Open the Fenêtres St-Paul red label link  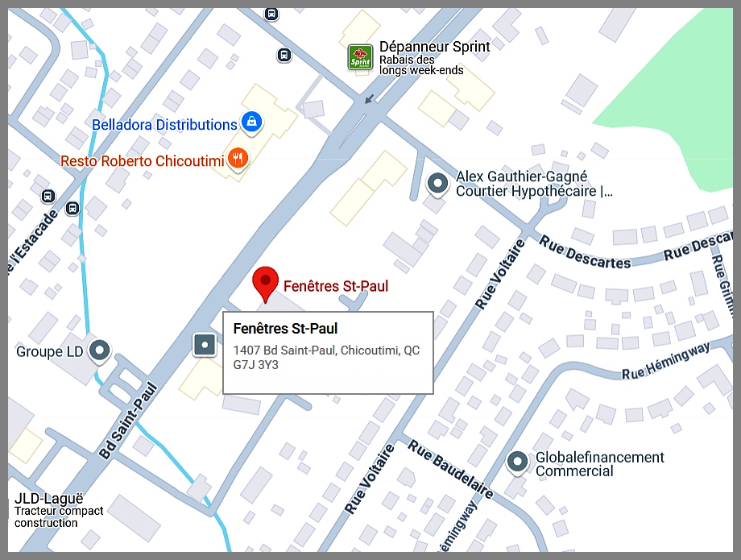point(336,286)
